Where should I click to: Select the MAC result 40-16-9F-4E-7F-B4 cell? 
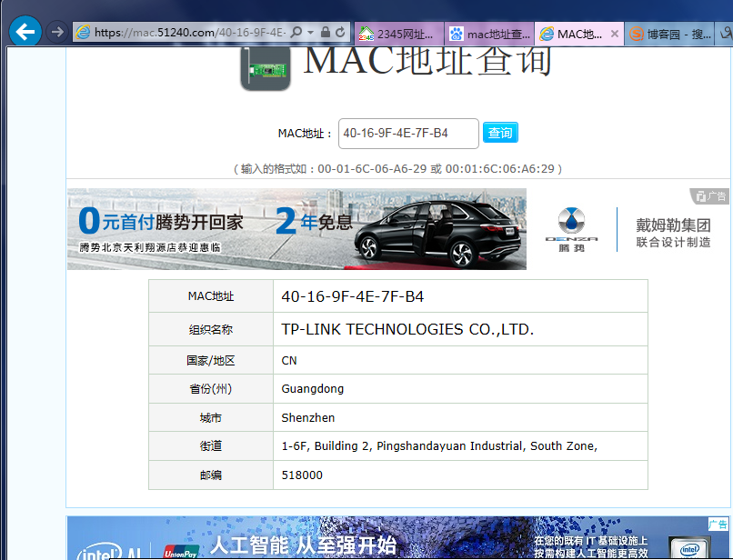click(x=460, y=296)
